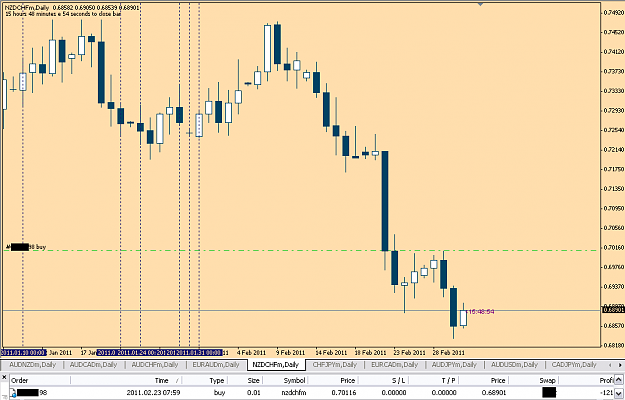Click the chart shift triangle marker at top

(480, 4)
